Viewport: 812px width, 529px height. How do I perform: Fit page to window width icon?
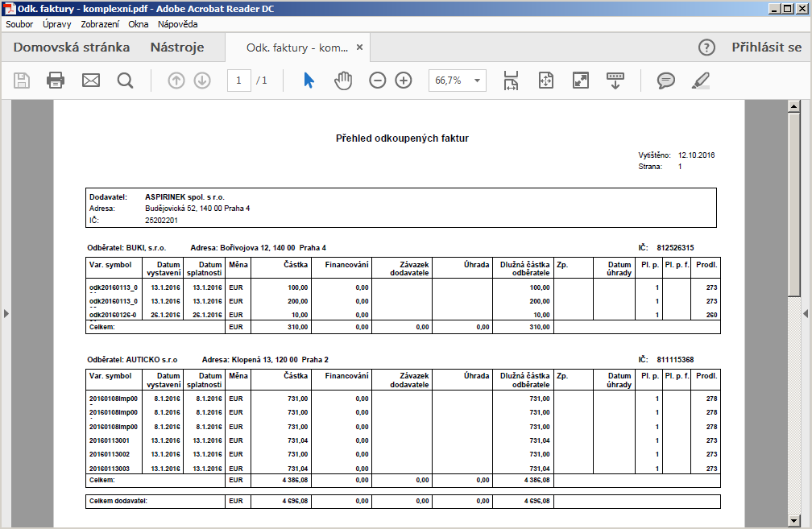[511, 81]
